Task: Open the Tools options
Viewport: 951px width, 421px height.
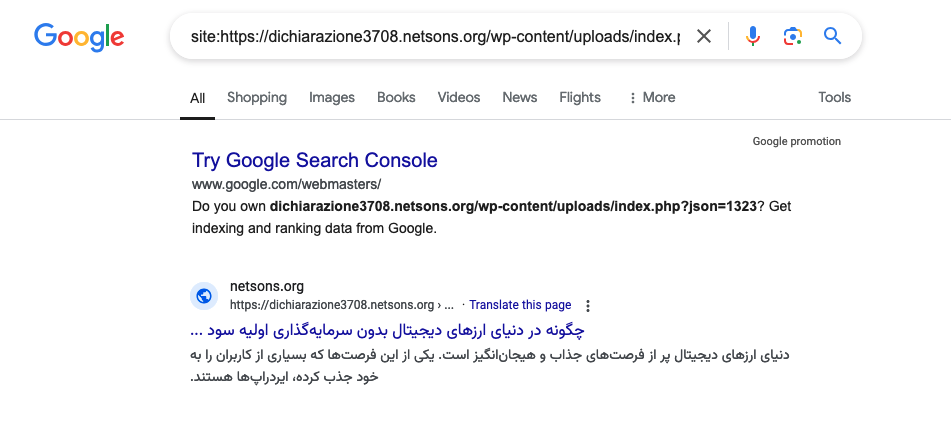Action: (834, 98)
